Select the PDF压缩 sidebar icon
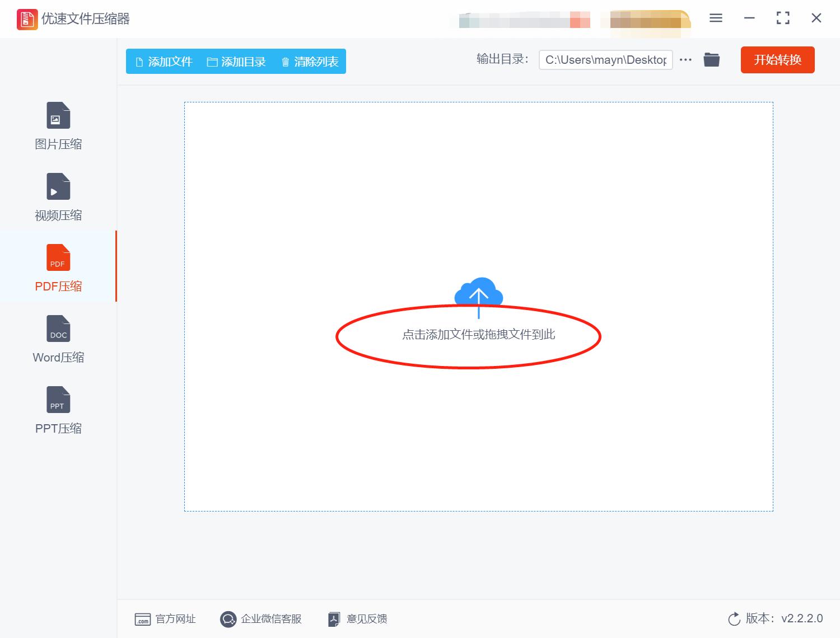Screen dimensions: 840x638 [x=58, y=268]
